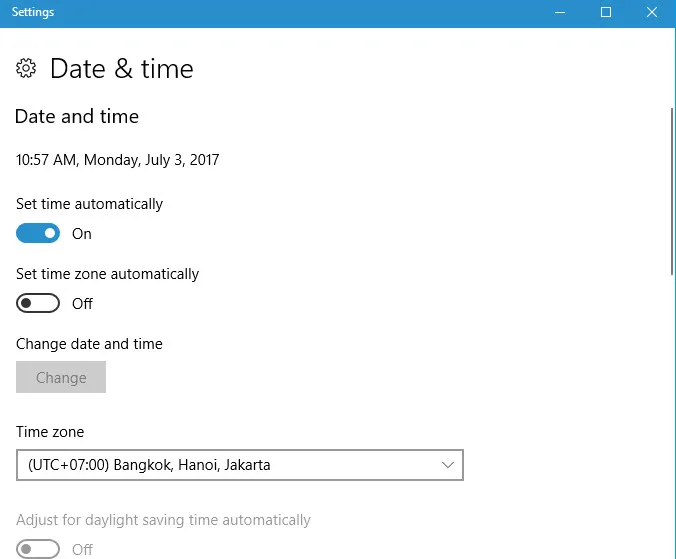Screen dimensions: 676x559
Task: Click the Date and time section header
Action: (x=77, y=117)
